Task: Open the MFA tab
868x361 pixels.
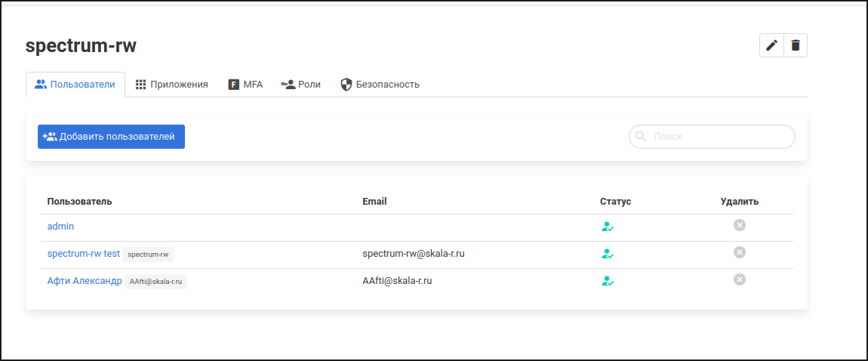Action: (245, 85)
